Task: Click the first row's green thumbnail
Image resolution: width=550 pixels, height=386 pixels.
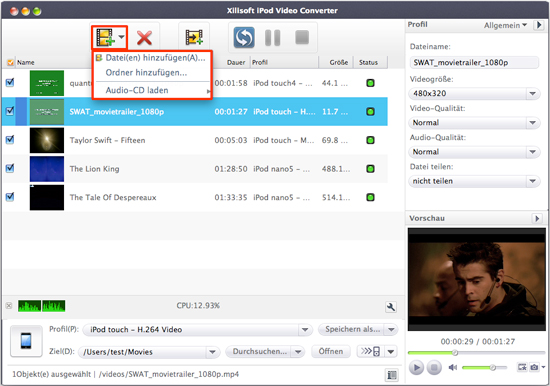Action: coord(47,83)
